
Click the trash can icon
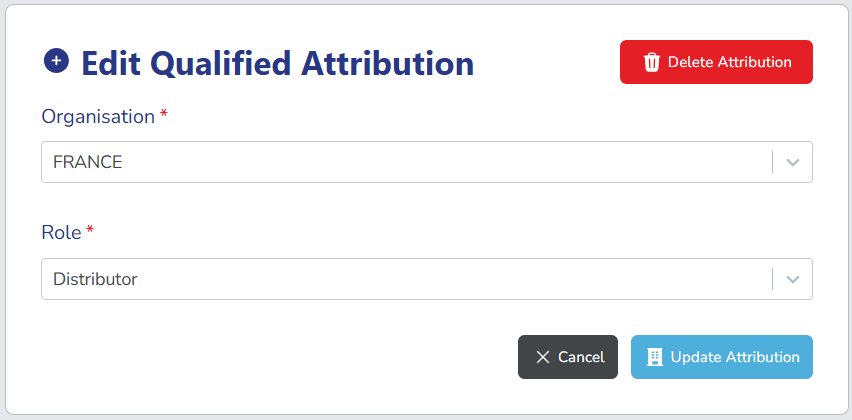pos(652,62)
